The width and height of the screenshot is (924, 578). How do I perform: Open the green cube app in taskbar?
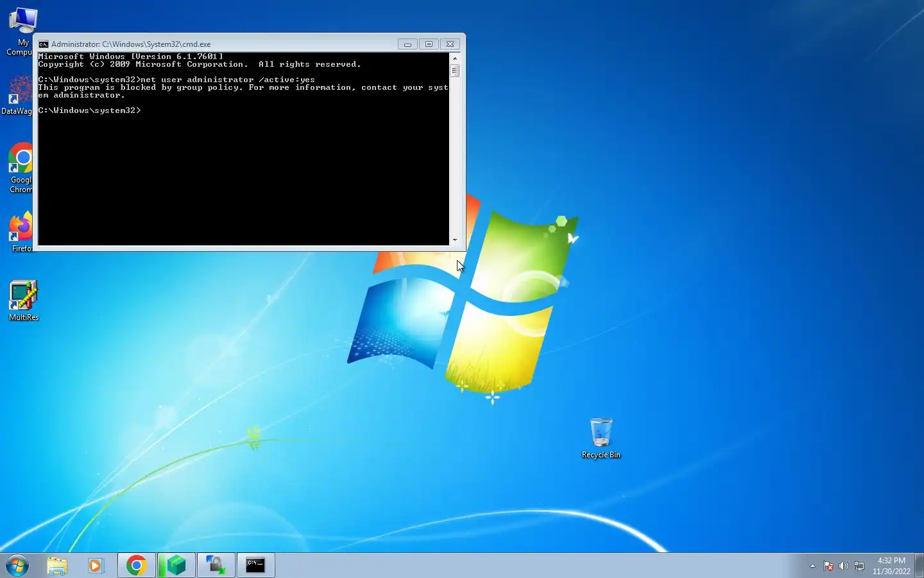(176, 565)
